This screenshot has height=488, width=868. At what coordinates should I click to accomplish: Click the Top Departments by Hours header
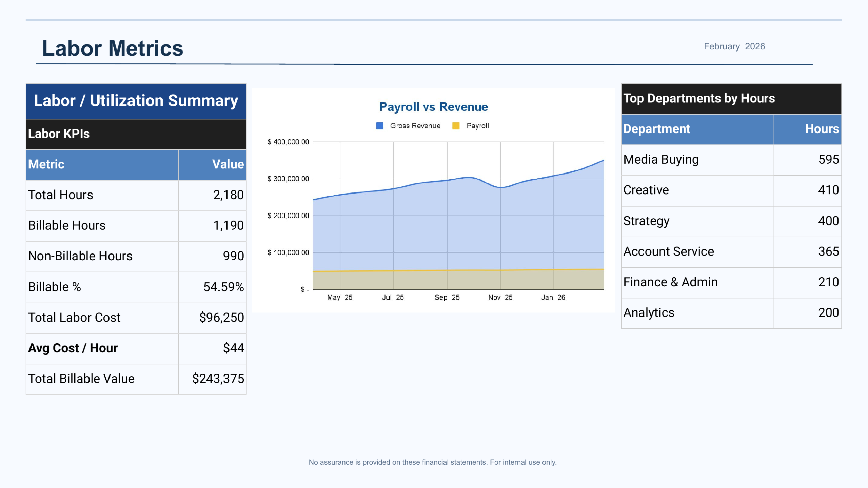(x=699, y=98)
